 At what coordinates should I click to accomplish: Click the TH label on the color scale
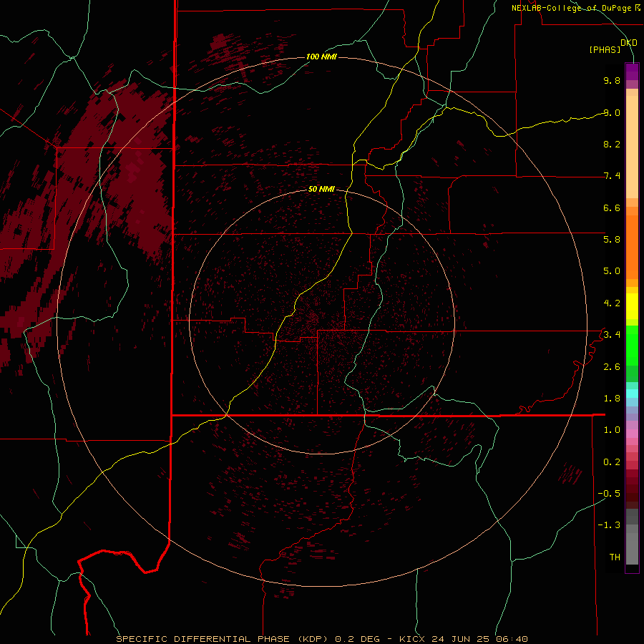[x=615, y=557]
